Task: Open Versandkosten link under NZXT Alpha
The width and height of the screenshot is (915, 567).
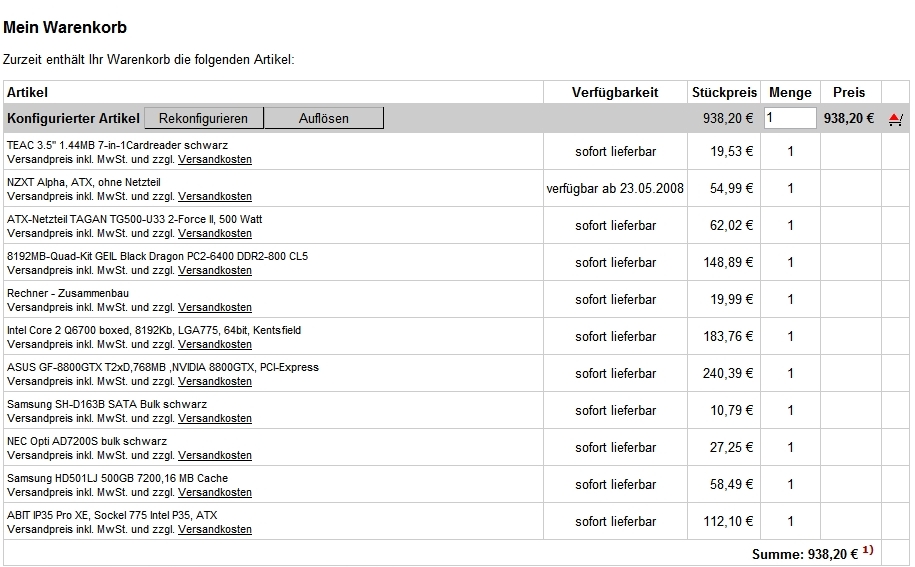Action: (x=215, y=196)
